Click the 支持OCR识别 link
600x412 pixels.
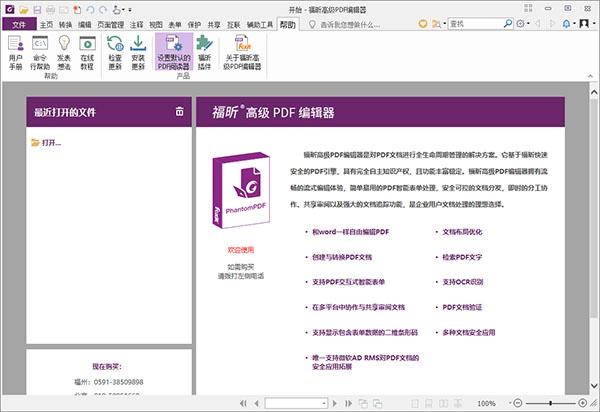[463, 282]
